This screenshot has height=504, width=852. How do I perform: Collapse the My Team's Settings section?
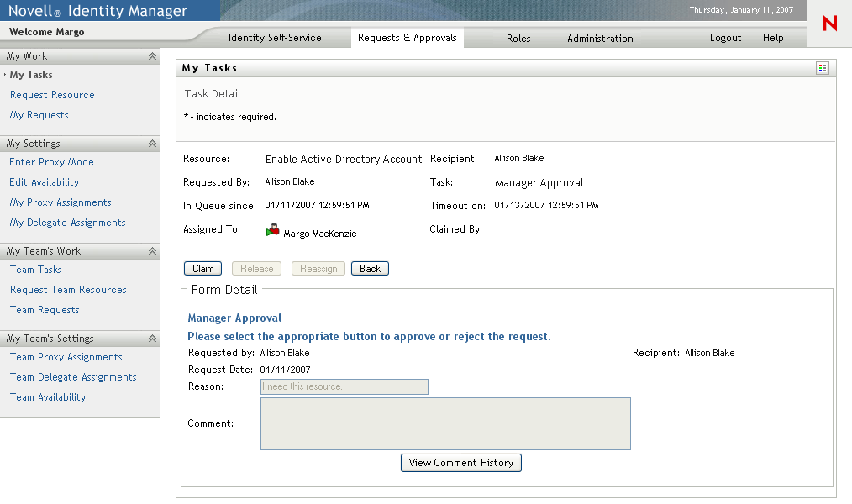pos(152,339)
